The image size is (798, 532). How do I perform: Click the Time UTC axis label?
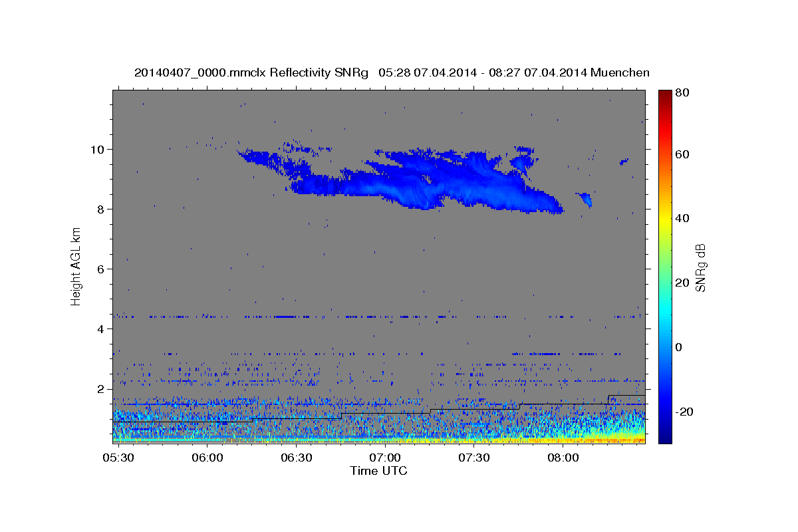378,471
